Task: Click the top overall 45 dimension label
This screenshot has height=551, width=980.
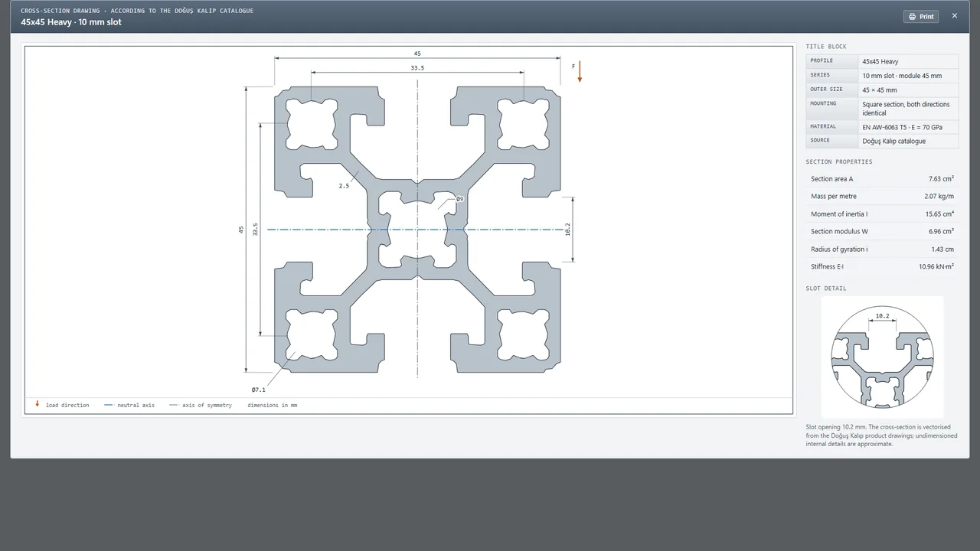Action: pos(417,54)
